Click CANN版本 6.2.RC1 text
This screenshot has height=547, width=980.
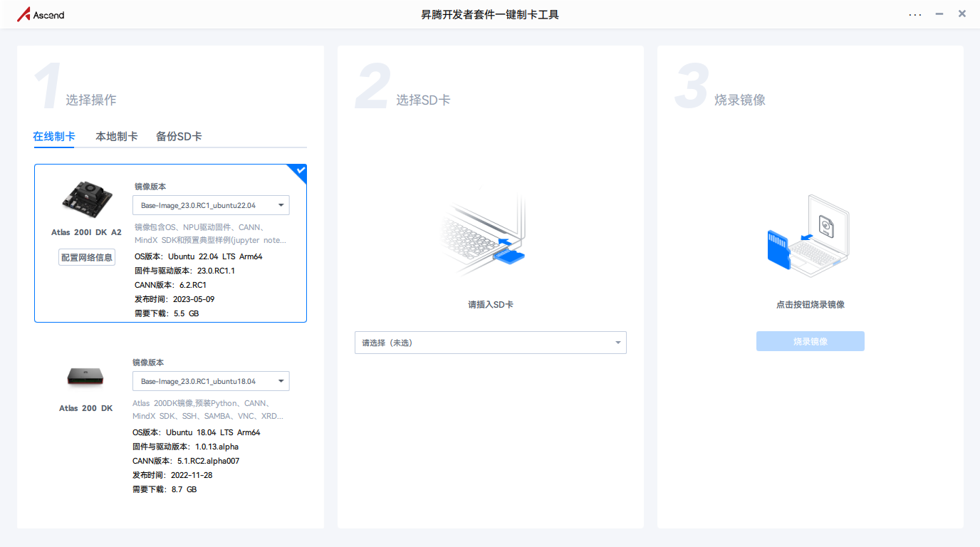tap(170, 285)
